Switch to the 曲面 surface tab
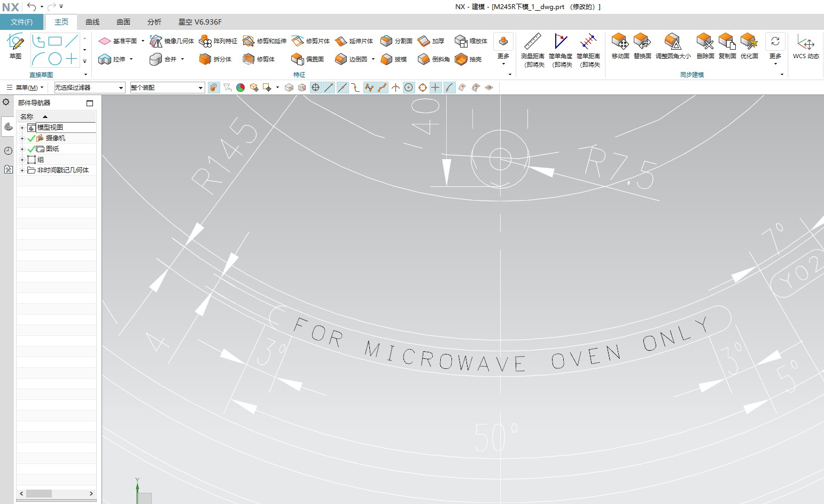Screen dimensions: 824x504 [123, 22]
